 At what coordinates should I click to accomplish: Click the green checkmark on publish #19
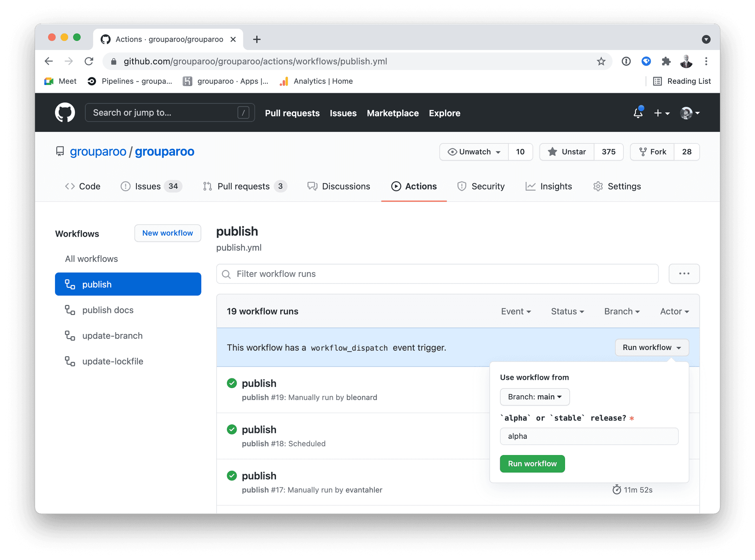point(232,382)
